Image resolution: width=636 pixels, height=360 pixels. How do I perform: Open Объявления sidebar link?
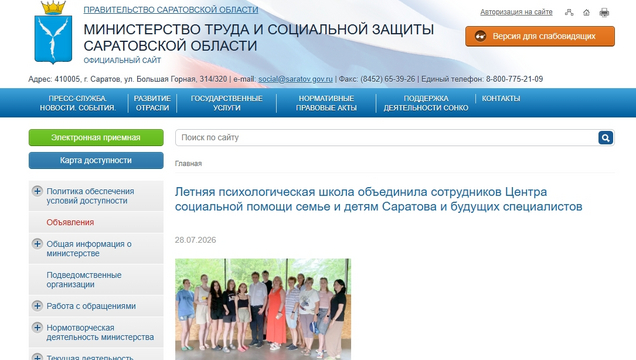point(70,222)
